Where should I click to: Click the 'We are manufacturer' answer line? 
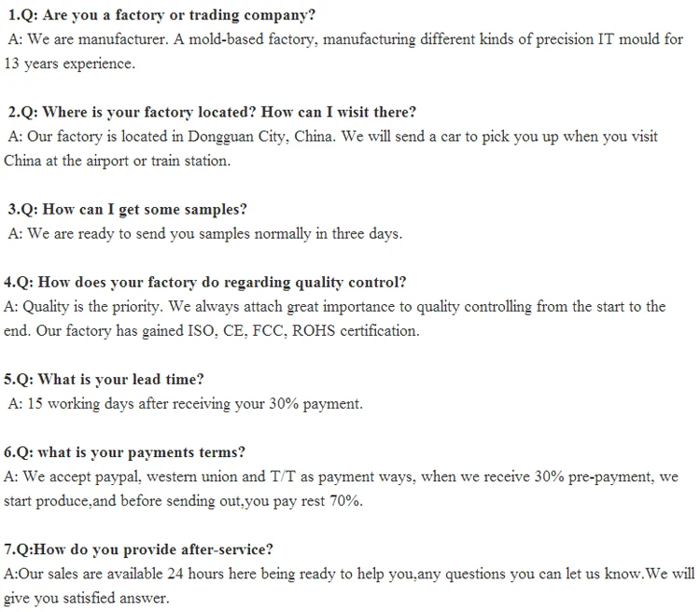coord(345,39)
